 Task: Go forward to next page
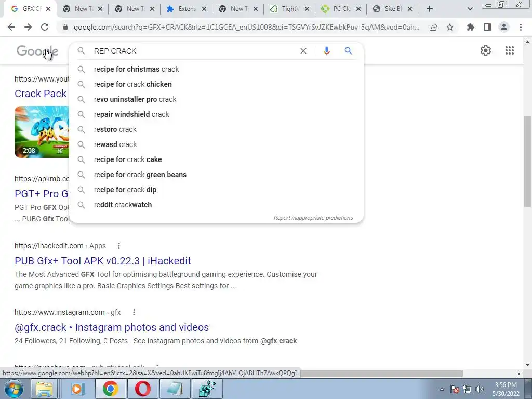(x=28, y=27)
